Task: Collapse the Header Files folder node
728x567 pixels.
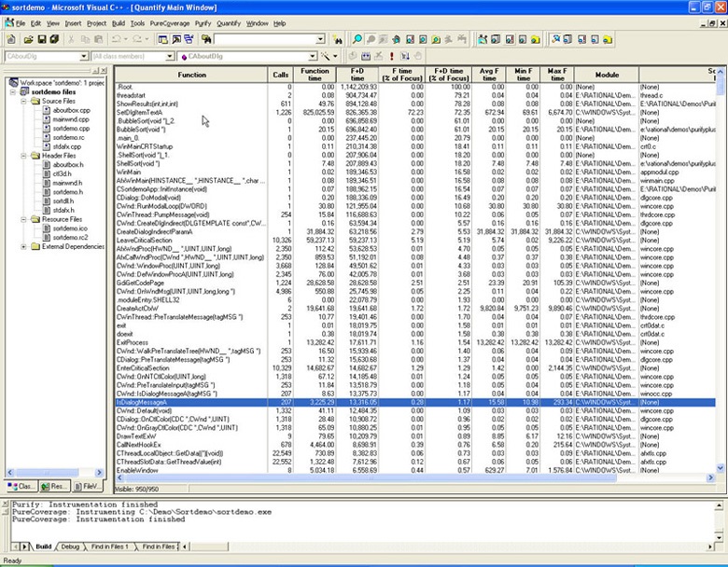Action: click(23, 156)
